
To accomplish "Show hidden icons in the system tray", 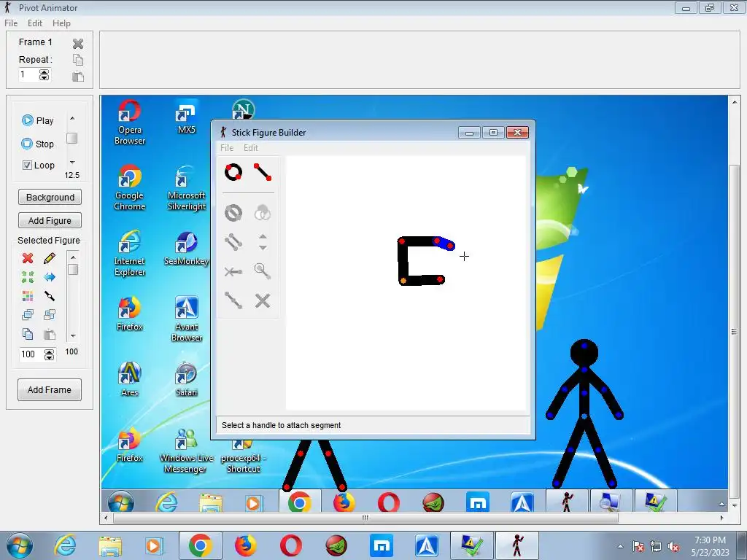I will click(x=620, y=546).
